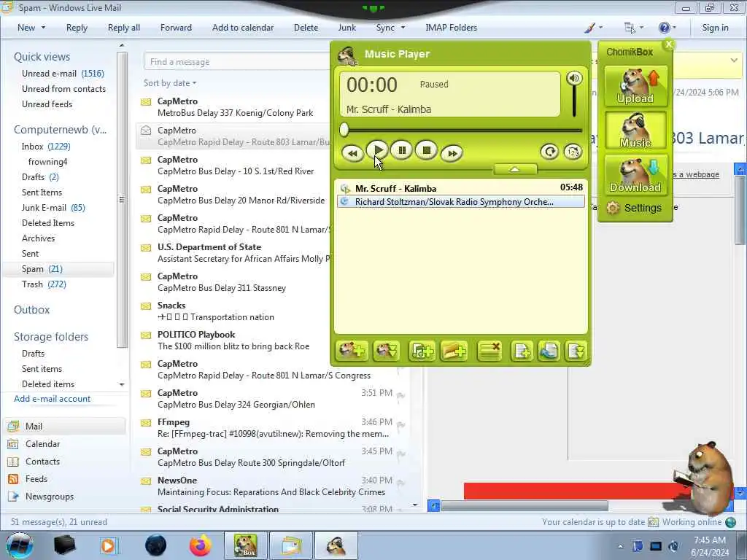Screen dimensions: 747x560
Task: Click IMAP Folders in the toolbar
Action: (451, 28)
